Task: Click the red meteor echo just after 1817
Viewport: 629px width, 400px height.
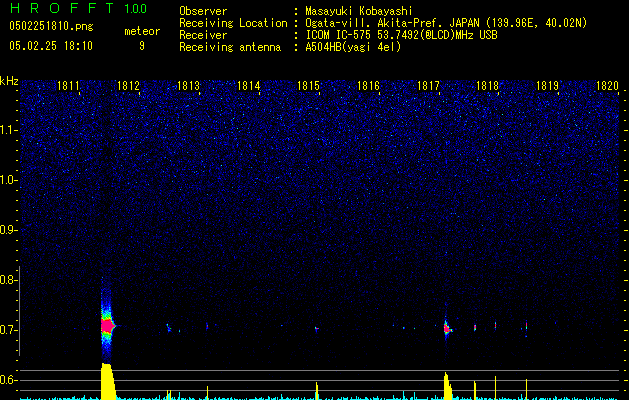Action: tap(447, 329)
